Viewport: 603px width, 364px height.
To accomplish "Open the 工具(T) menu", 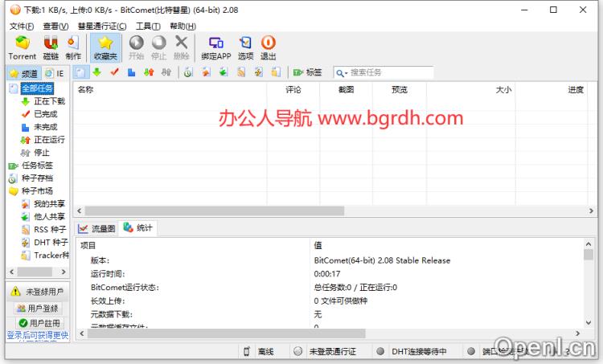I will click(148, 27).
